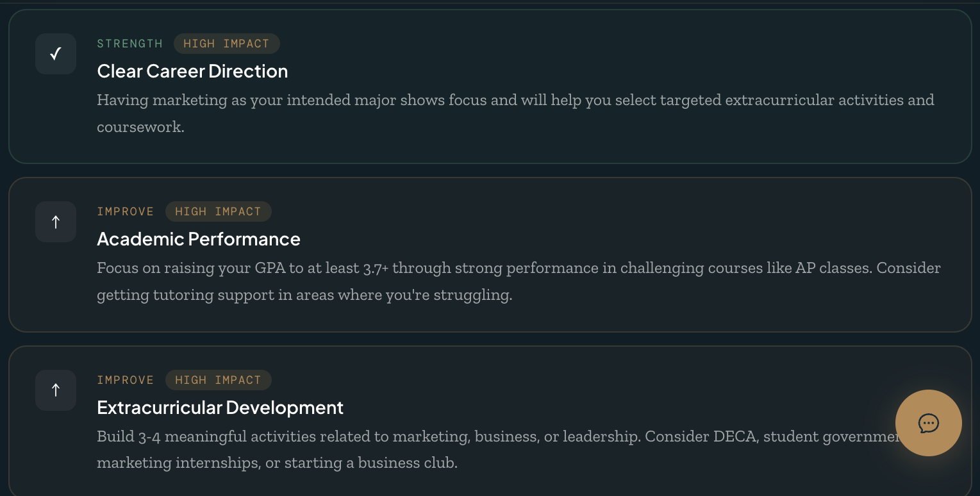Select the Academic Performance heading
Viewport: 980px width, 496px height.
point(198,239)
